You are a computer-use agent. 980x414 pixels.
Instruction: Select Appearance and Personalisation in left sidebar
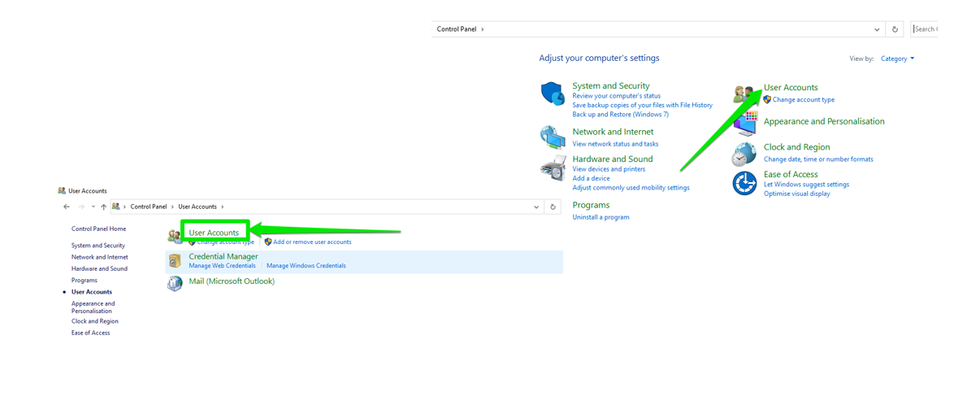point(93,307)
